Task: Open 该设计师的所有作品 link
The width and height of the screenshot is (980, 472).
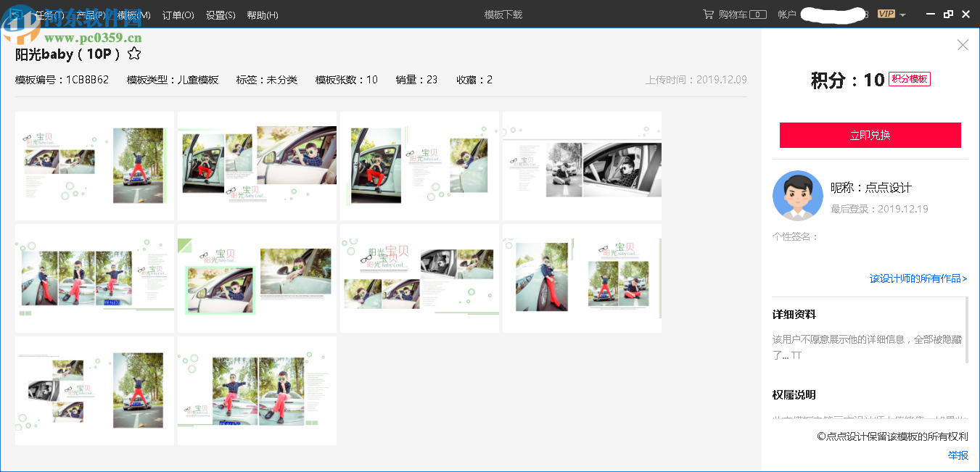Action: tap(918, 278)
